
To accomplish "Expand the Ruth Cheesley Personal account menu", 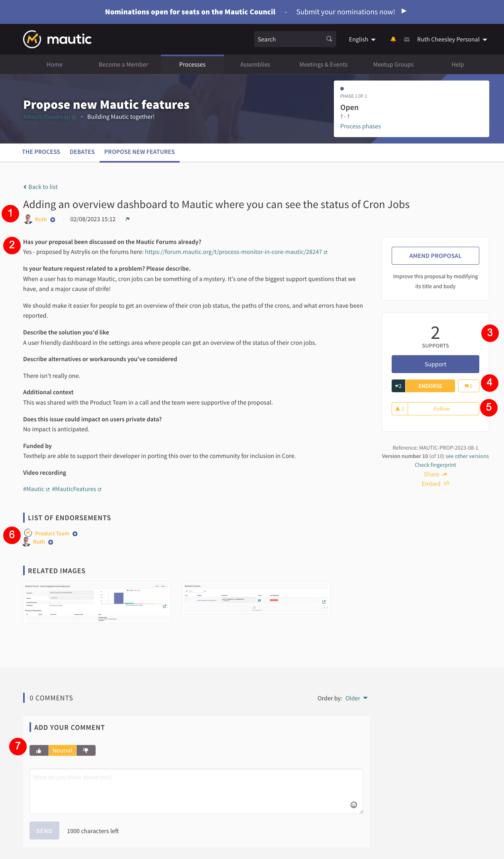I will pyautogui.click(x=452, y=39).
